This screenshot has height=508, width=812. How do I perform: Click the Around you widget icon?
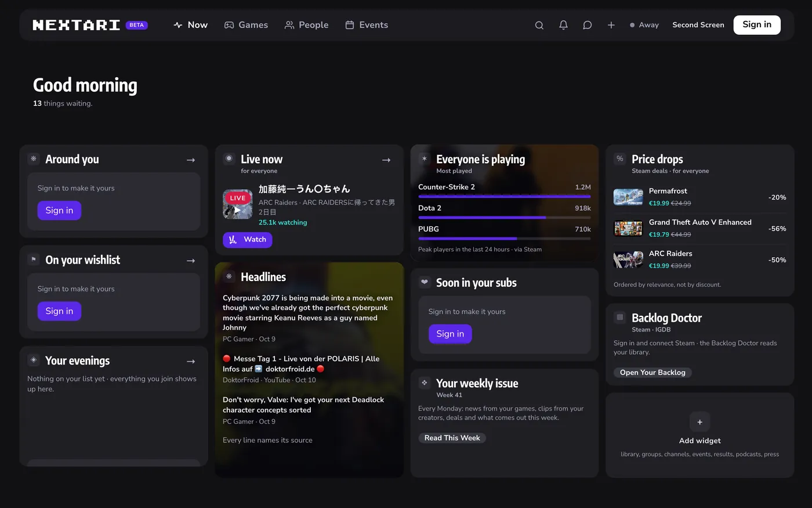[x=34, y=158]
